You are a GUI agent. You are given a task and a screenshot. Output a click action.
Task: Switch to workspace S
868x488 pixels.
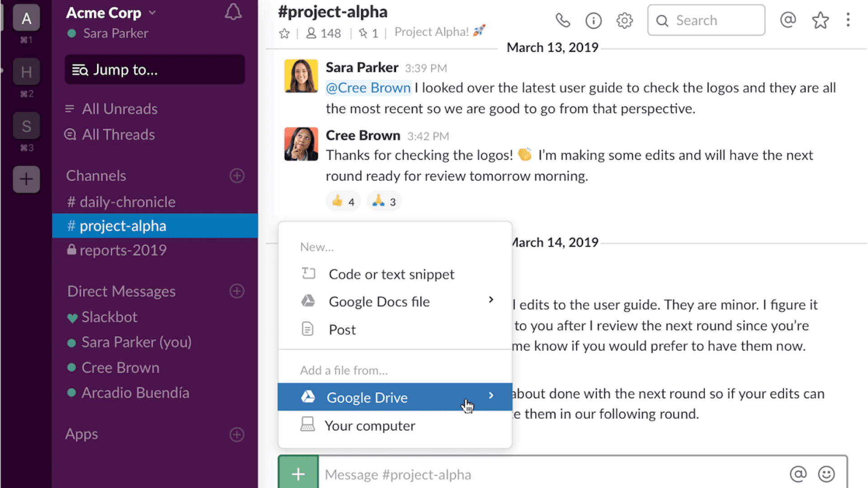point(26,126)
